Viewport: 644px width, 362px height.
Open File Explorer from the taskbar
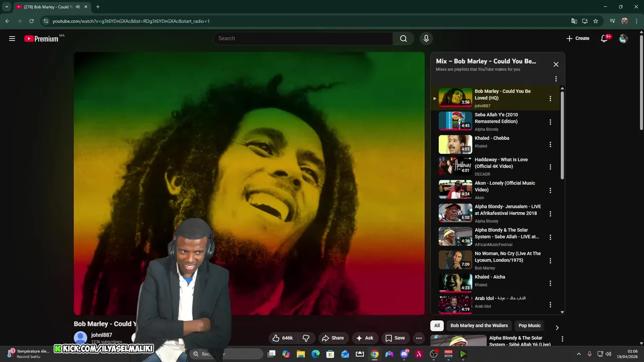301,354
